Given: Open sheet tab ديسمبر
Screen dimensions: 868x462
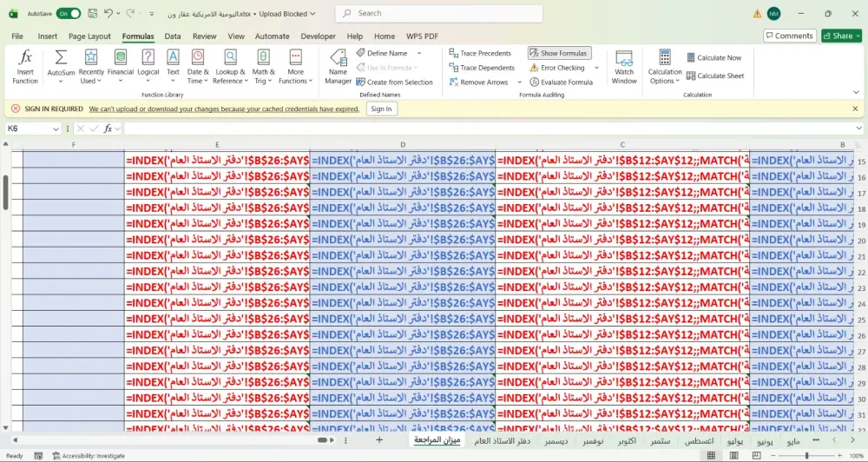Looking at the screenshot, I should click(556, 441).
